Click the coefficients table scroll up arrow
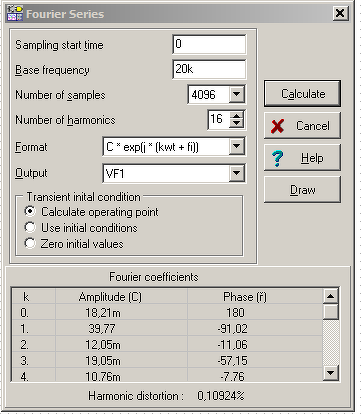Viewport: 362px width, 414px height. (331, 296)
